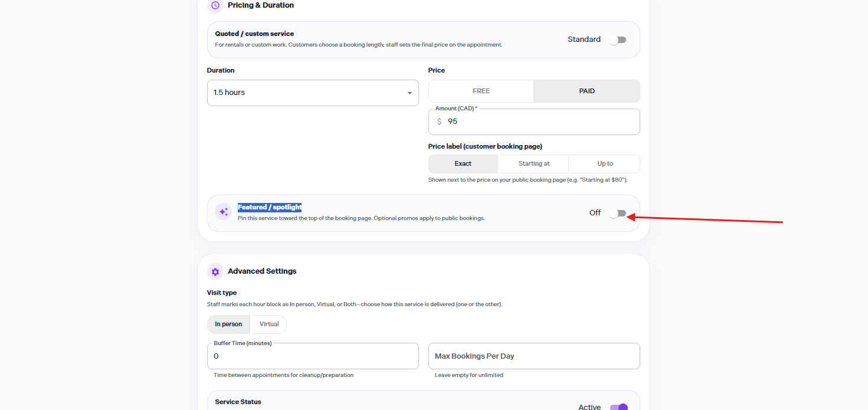Viewport: 868px width, 410px height.
Task: Open the Duration dropdown showing 1.5 hours
Action: coord(313,93)
